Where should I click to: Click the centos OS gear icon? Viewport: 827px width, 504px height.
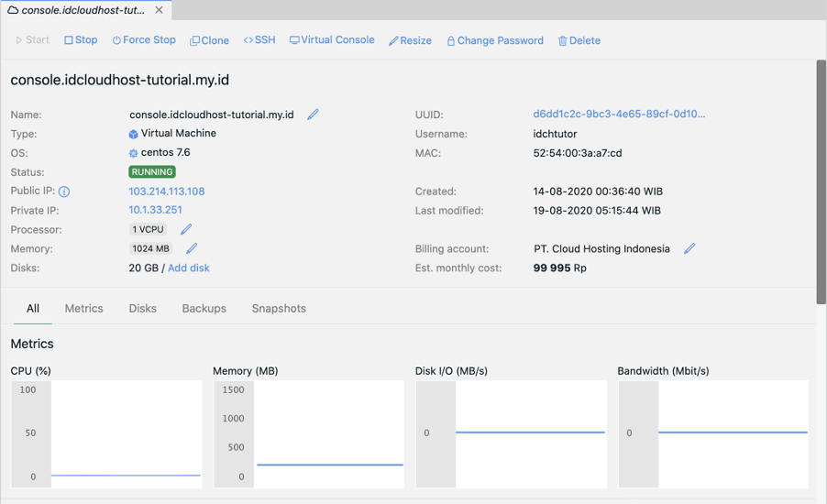[133, 153]
